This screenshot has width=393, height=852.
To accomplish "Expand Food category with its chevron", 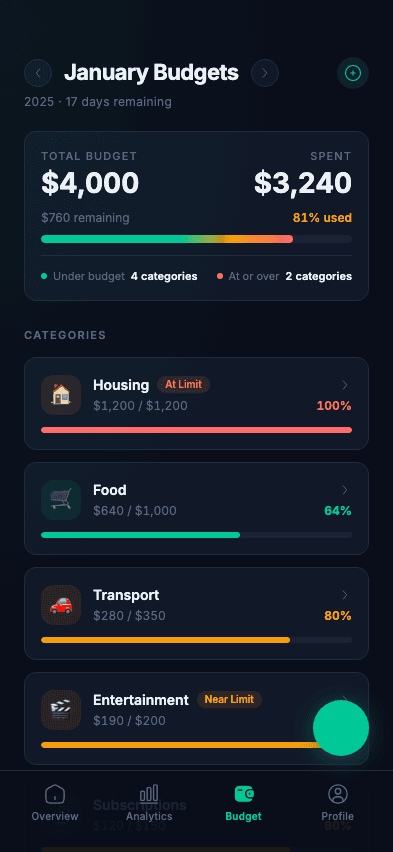I will coord(345,490).
